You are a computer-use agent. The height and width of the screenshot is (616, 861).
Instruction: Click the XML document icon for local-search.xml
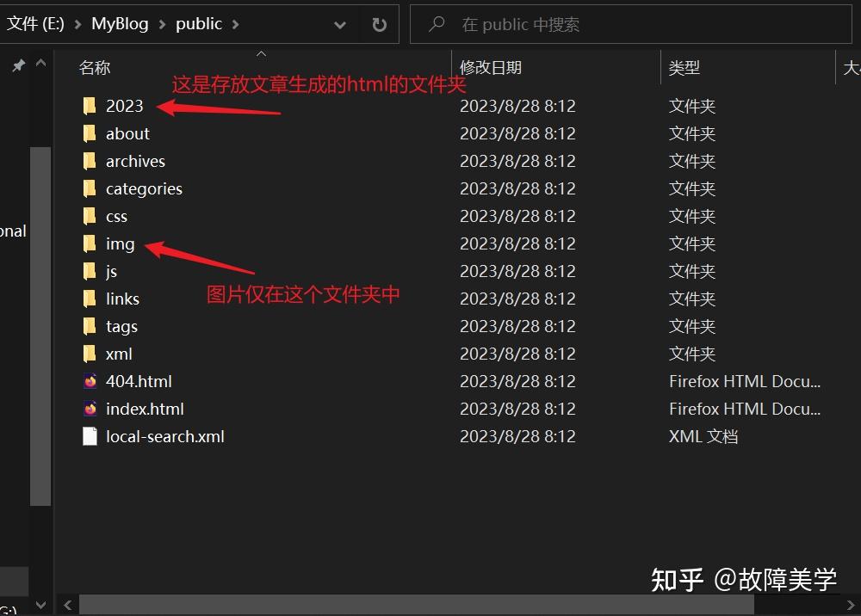[x=90, y=436]
